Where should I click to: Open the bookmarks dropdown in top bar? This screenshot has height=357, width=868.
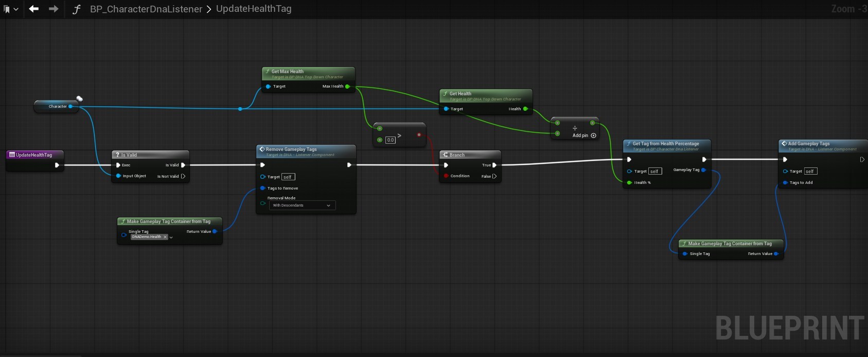pos(11,9)
